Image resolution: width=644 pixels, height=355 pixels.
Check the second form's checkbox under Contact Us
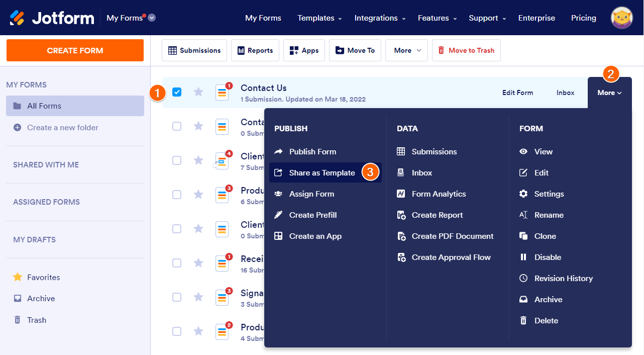[x=177, y=126]
